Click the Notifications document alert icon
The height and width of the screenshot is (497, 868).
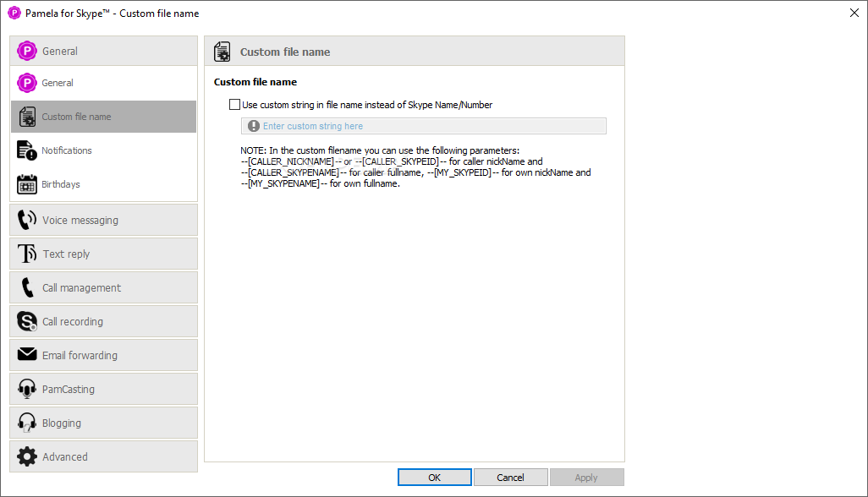point(26,150)
